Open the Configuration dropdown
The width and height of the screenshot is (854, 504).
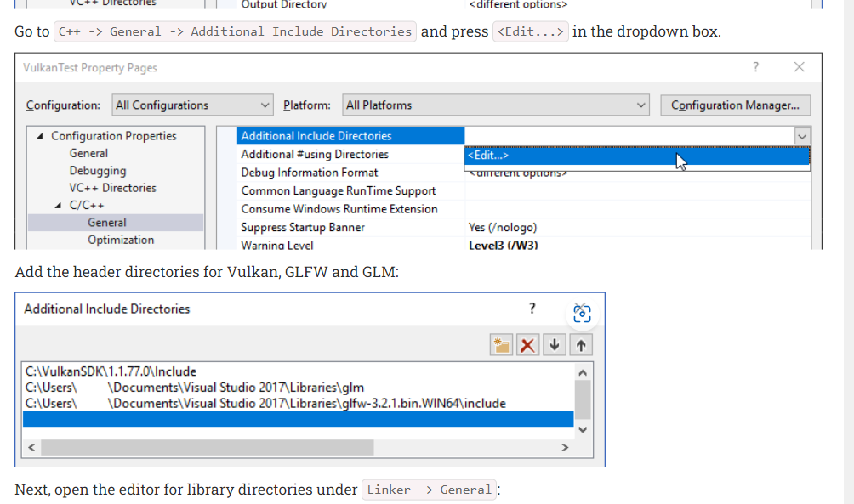pyautogui.click(x=192, y=105)
